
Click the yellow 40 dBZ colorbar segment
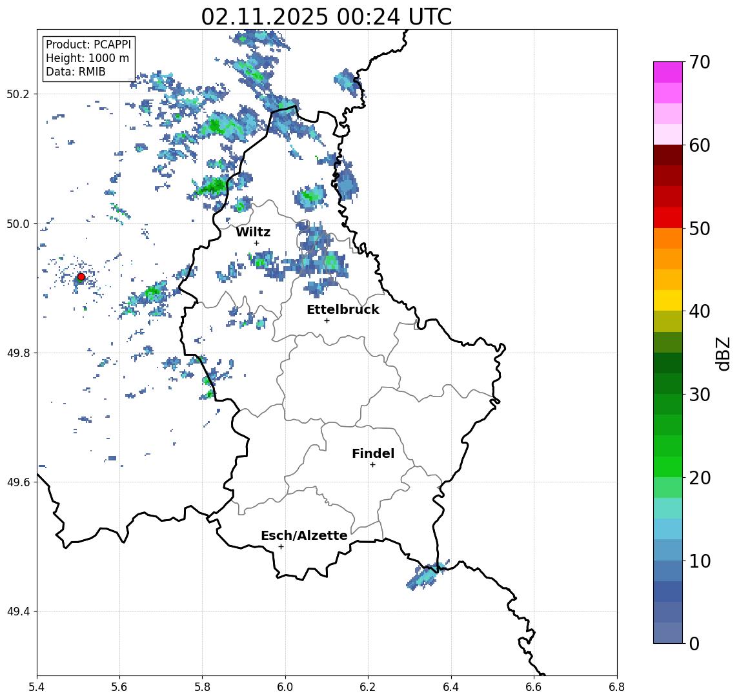point(668,300)
